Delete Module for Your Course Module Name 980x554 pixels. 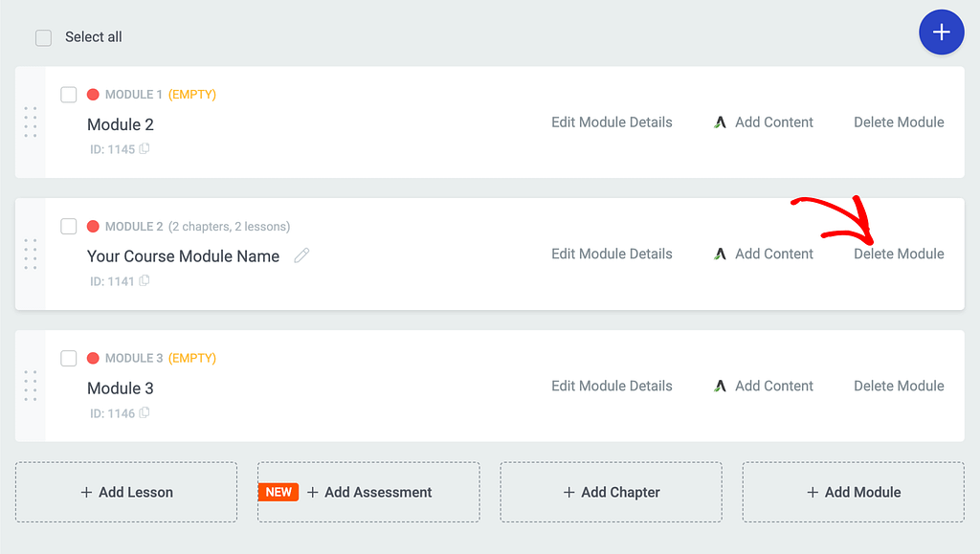(x=899, y=254)
